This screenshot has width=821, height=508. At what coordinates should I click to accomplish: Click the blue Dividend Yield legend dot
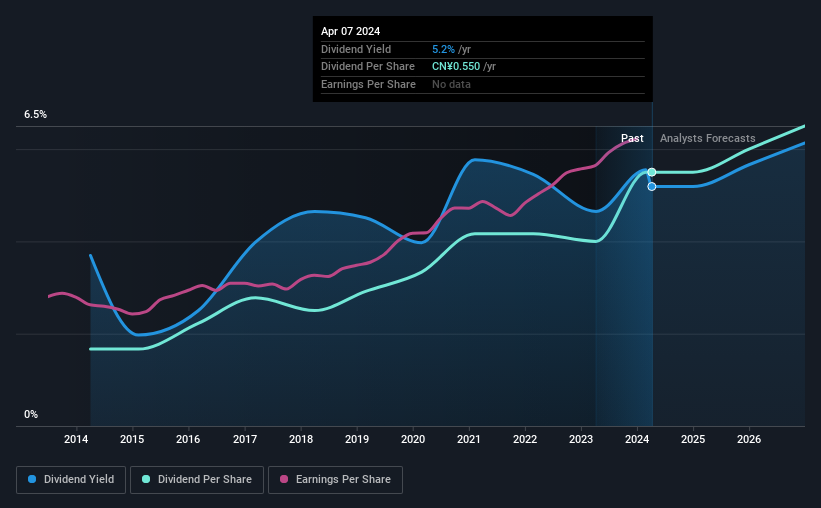[x=32, y=479]
